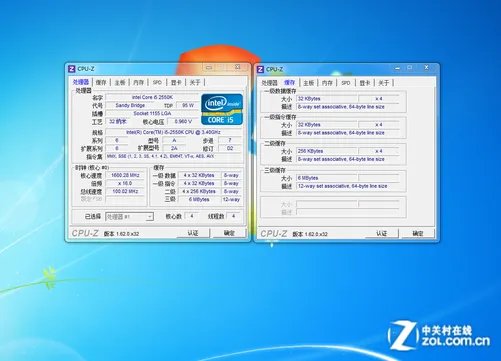
Task: Click 一级数据缓存 size '32 KBytes' in right window
Action: pyautogui.click(x=327, y=99)
